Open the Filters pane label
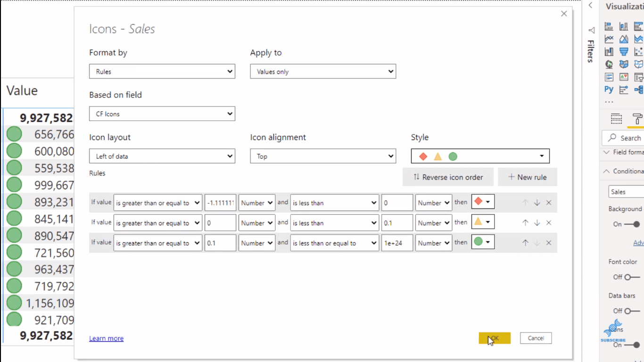This screenshot has width=644, height=362. pyautogui.click(x=590, y=51)
